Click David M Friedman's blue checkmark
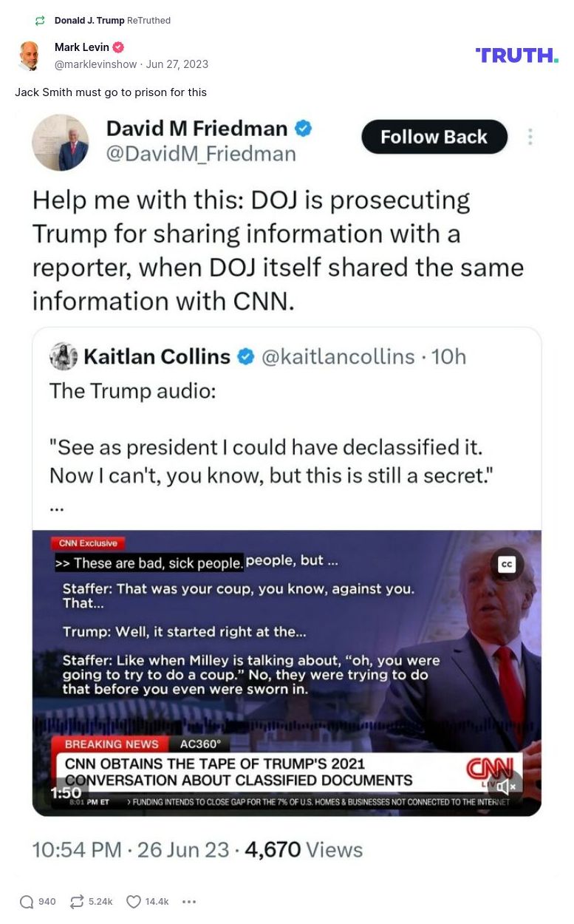Viewport: 574px width, 924px height. click(x=304, y=128)
